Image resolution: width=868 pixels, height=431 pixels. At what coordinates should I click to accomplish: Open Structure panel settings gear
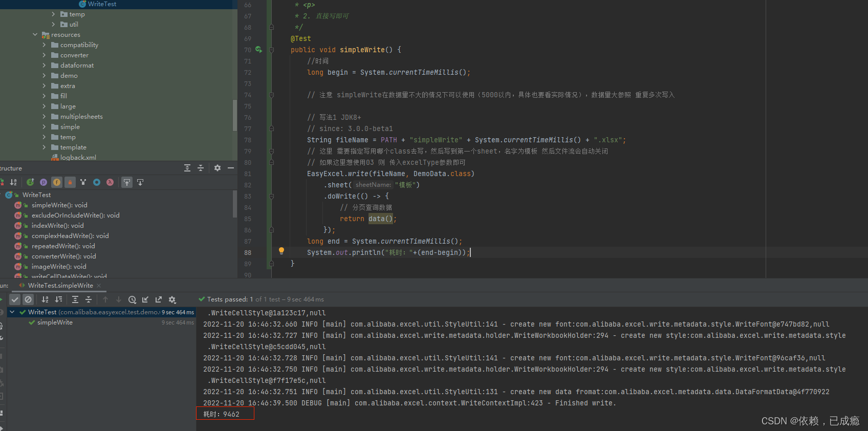218,168
